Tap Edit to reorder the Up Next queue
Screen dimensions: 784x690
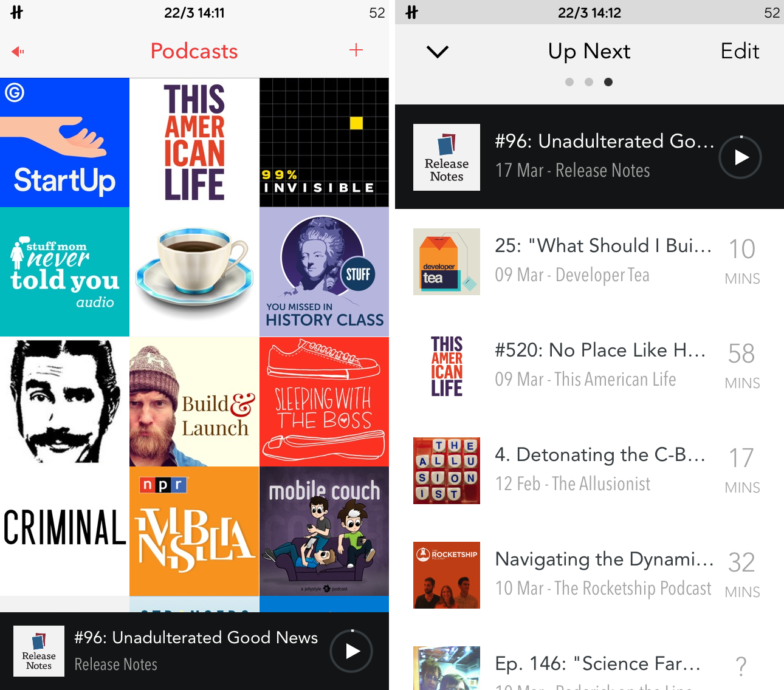(x=740, y=51)
